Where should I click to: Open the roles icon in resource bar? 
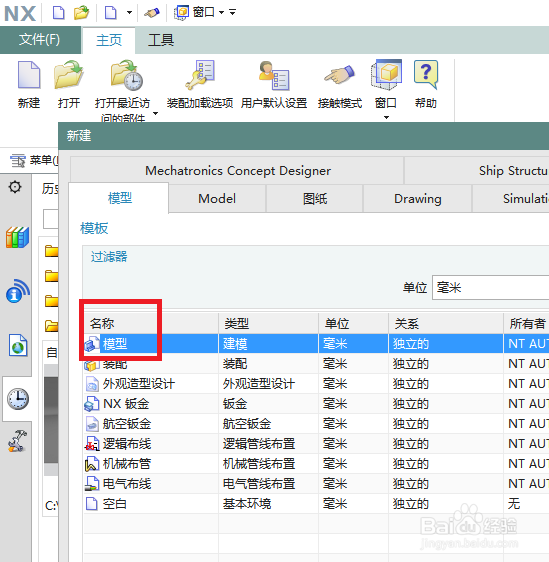click(x=18, y=440)
